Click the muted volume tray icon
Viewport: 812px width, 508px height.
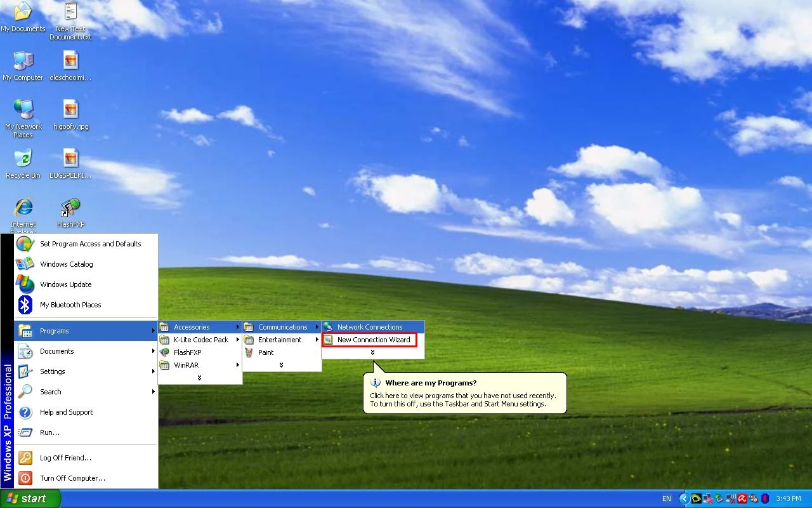(x=754, y=498)
